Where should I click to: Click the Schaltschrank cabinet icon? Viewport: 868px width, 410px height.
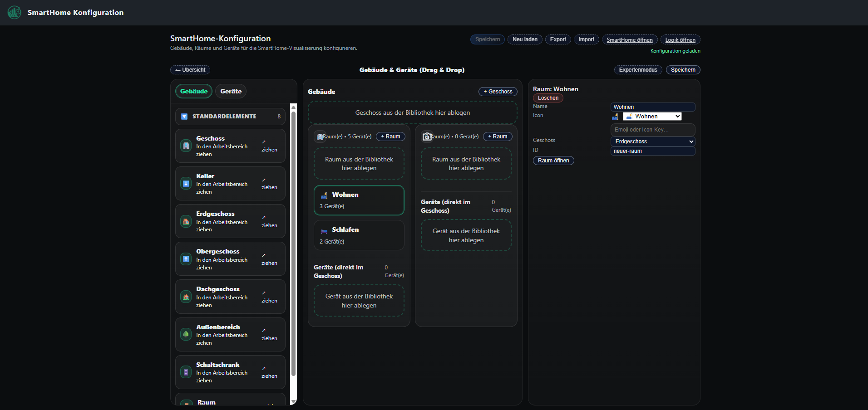click(186, 372)
